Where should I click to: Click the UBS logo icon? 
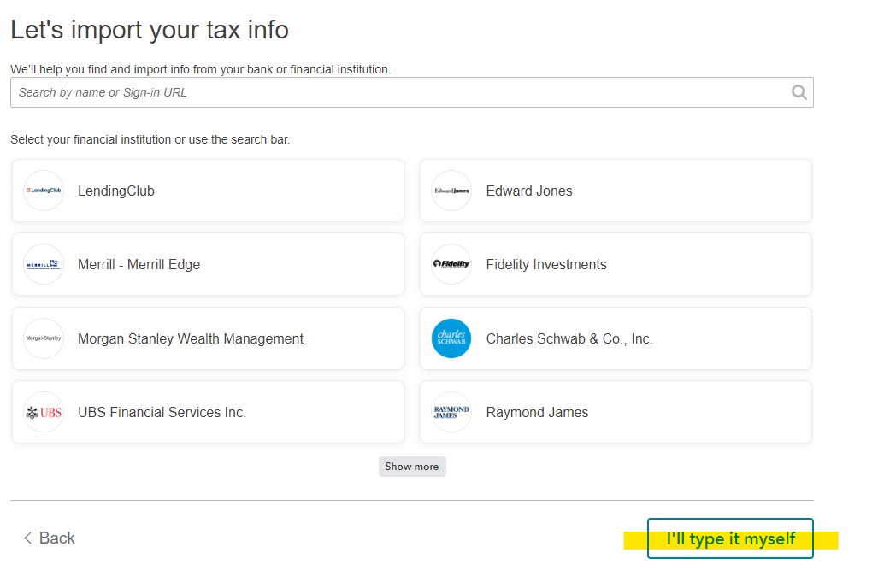44,412
